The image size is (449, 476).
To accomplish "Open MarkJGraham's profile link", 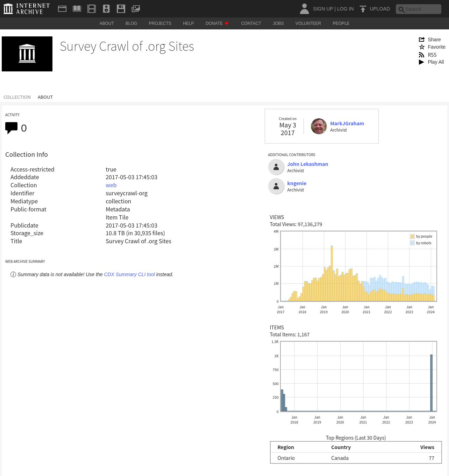I will 347,124.
